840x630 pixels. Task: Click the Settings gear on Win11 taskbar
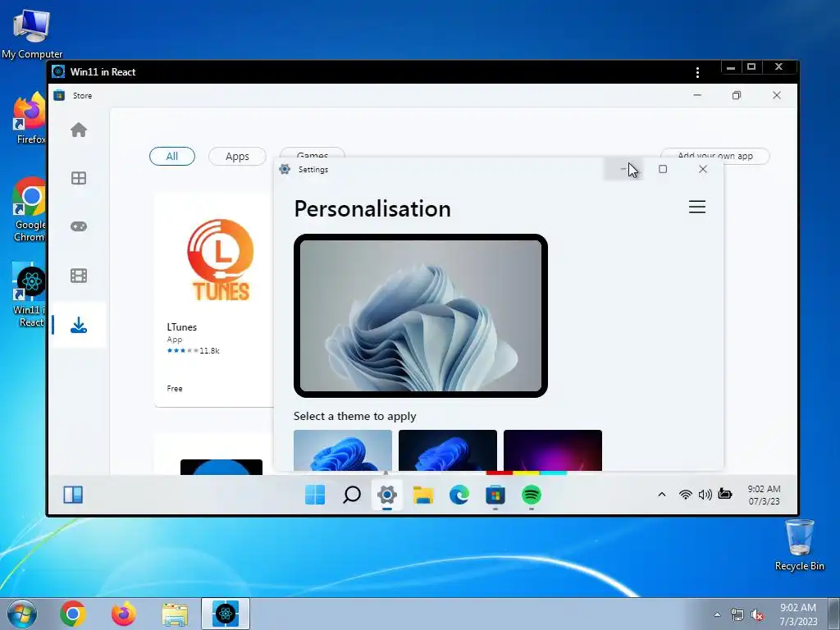pos(387,495)
